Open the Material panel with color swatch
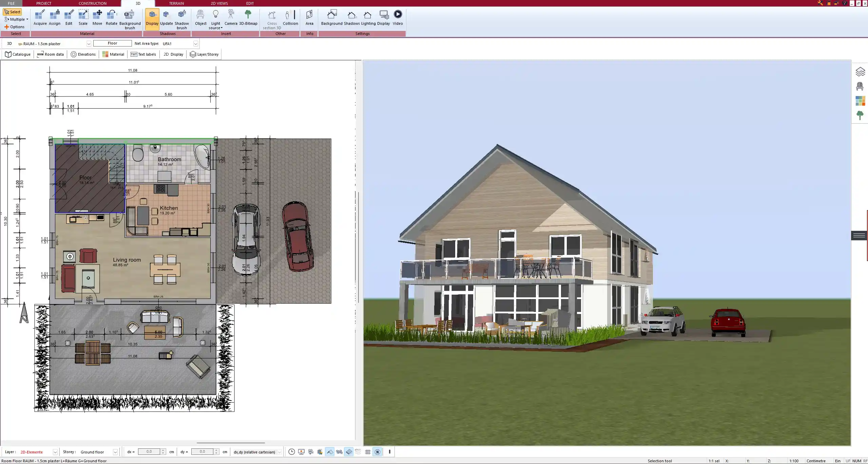The height and width of the screenshot is (464, 868). click(x=113, y=54)
